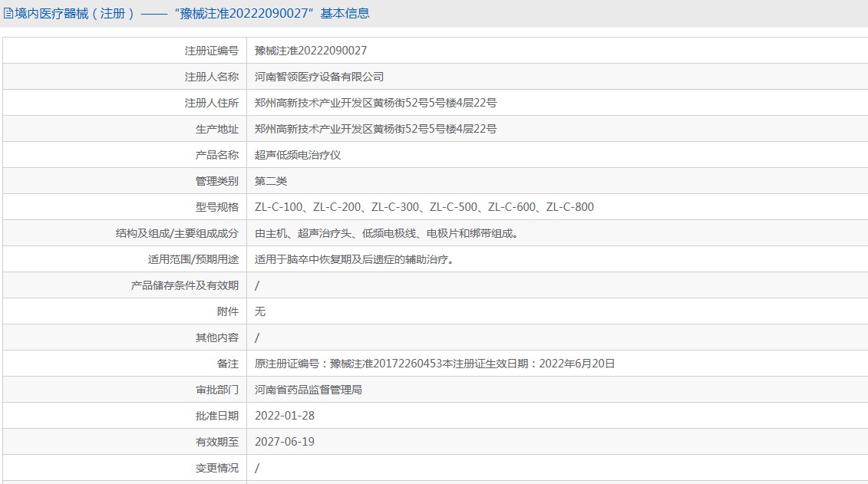Click the 其他内容 label
The image size is (868, 484).
pyautogui.click(x=217, y=337)
